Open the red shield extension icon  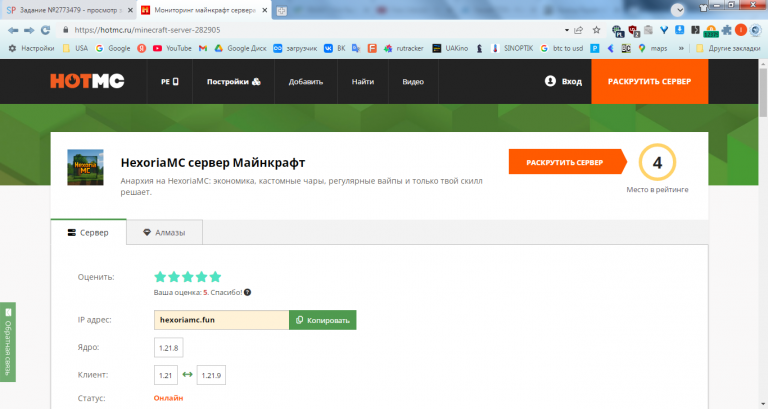coord(634,31)
